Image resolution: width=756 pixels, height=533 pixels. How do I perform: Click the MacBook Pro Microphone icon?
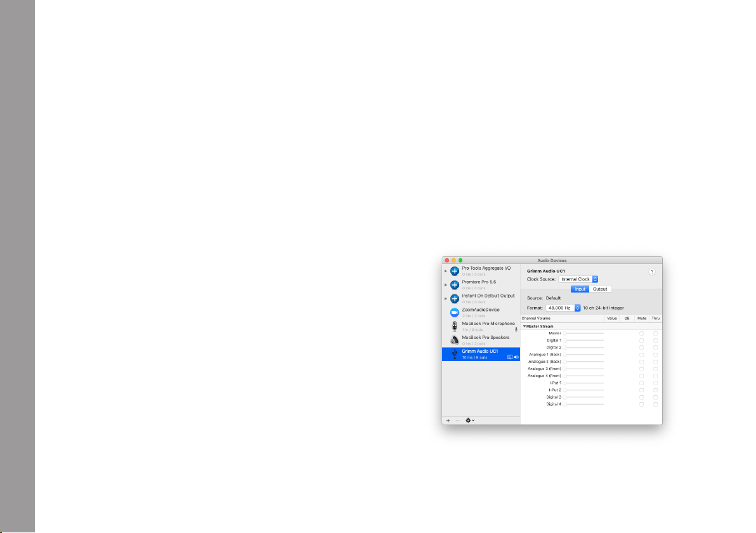tap(454, 327)
